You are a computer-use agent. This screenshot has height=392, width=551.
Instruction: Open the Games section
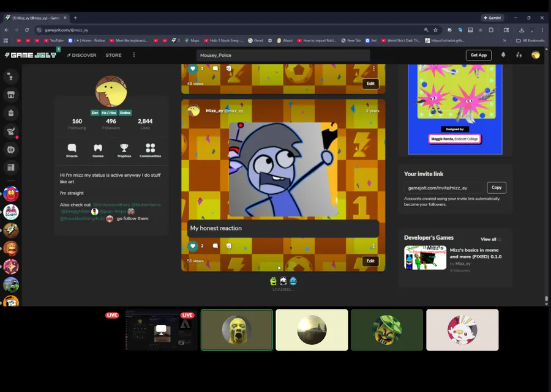[x=98, y=150]
